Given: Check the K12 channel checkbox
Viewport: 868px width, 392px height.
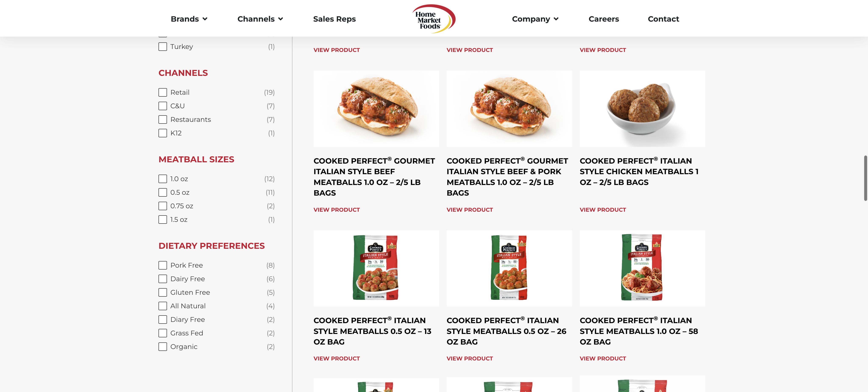Looking at the screenshot, I should [163, 133].
